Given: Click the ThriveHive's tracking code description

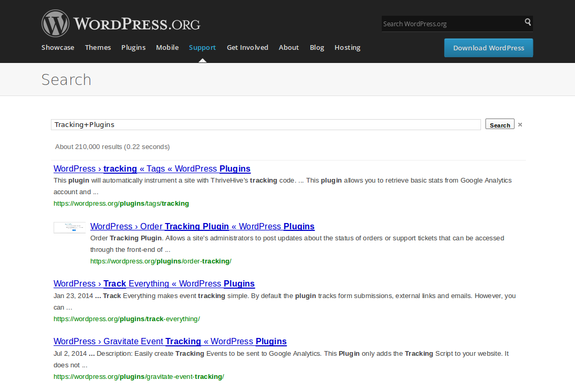Looking at the screenshot, I should click(283, 186).
